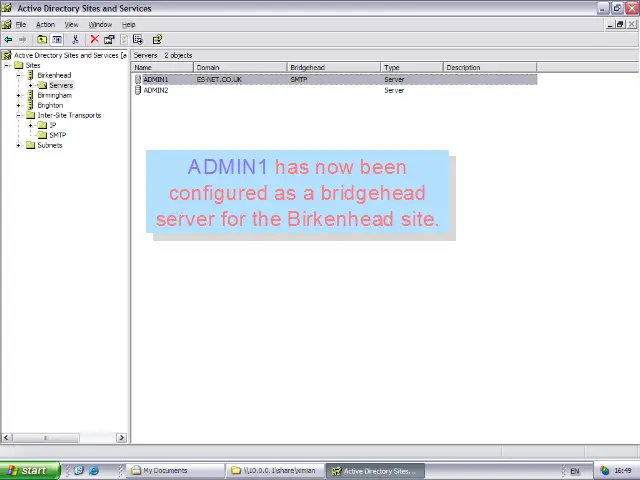This screenshot has height=480, width=640.
Task: Click the Sites folder icon
Action: pyautogui.click(x=19, y=65)
